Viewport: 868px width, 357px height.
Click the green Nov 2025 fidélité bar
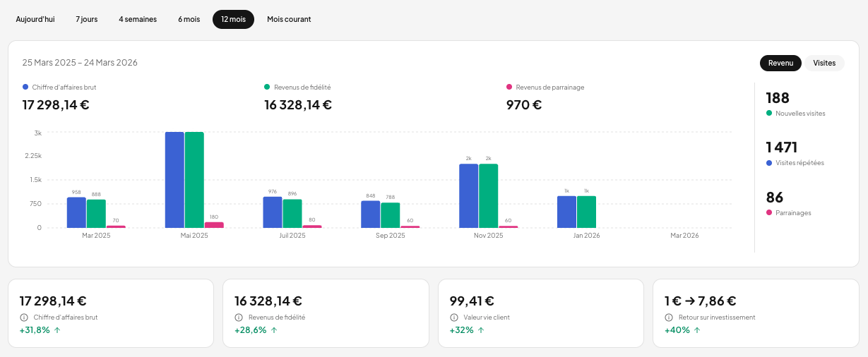click(x=488, y=196)
